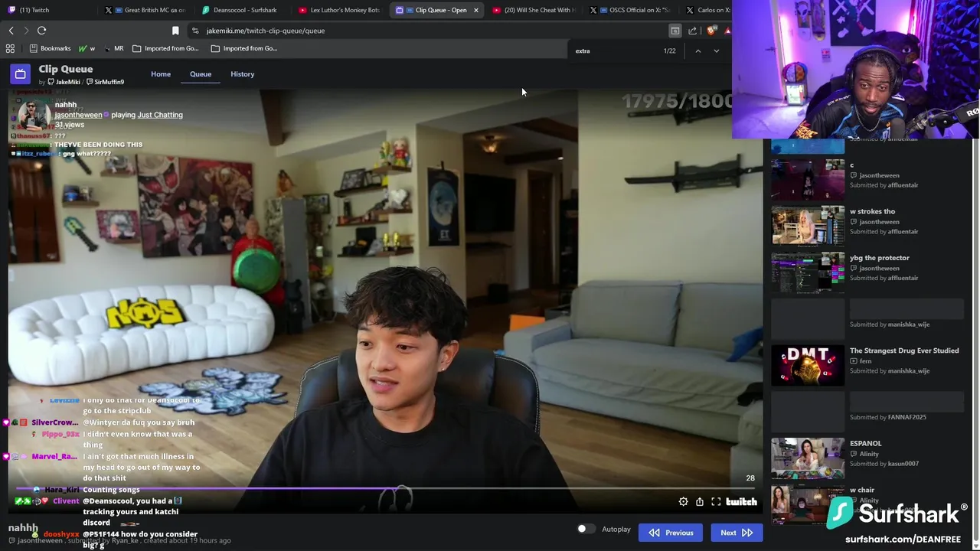Go back with the browser back arrow
Image resolution: width=980 pixels, height=551 pixels.
click(11, 31)
